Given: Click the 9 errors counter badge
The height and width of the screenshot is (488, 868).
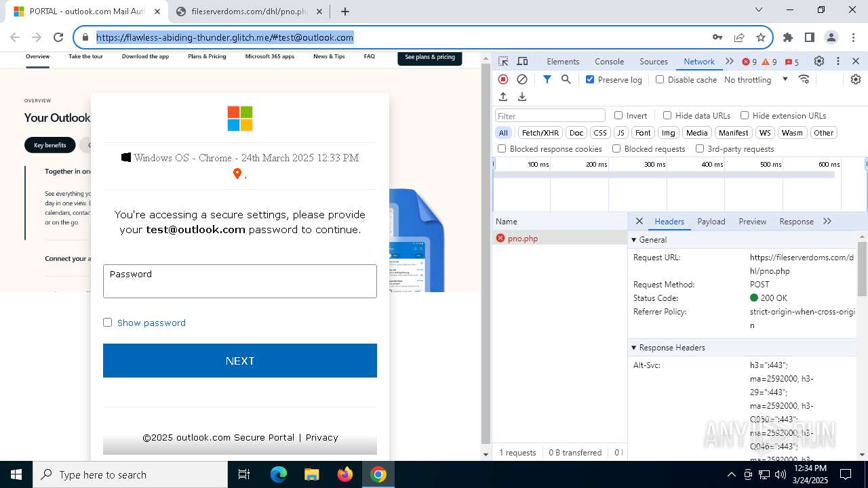Looking at the screenshot, I should (x=749, y=62).
